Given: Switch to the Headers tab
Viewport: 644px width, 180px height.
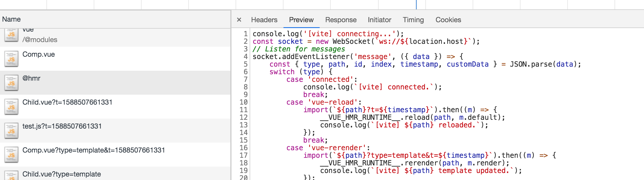Looking at the screenshot, I should (x=264, y=20).
